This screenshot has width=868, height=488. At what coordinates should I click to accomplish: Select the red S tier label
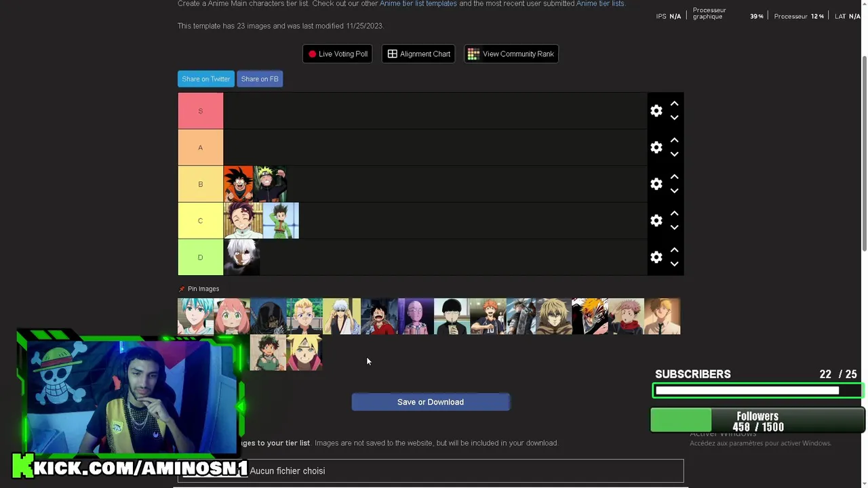click(200, 110)
